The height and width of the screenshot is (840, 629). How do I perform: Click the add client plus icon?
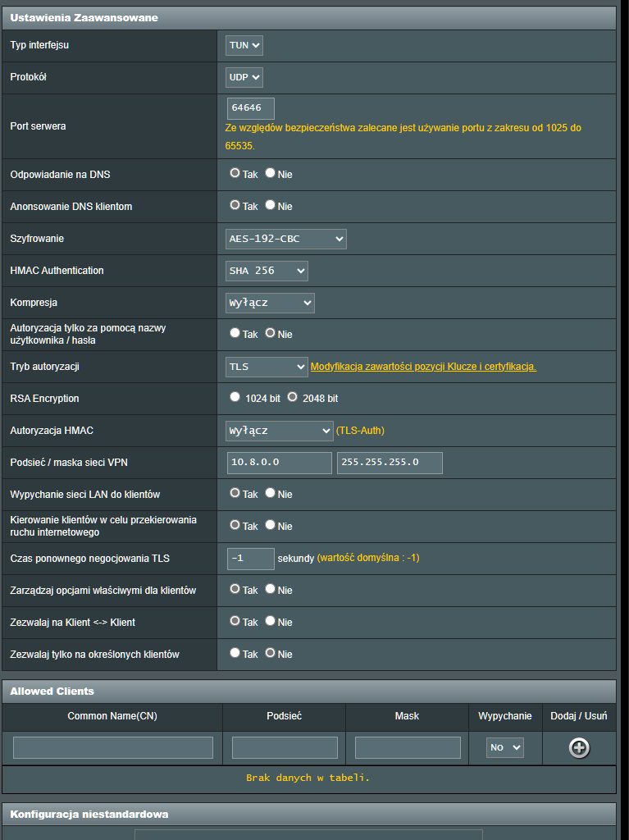(579, 748)
